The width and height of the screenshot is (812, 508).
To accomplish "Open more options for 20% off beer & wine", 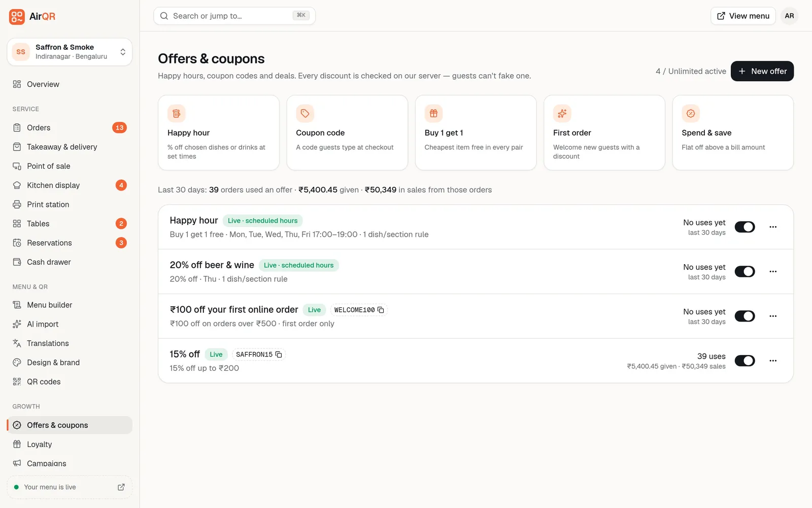I will [773, 272].
